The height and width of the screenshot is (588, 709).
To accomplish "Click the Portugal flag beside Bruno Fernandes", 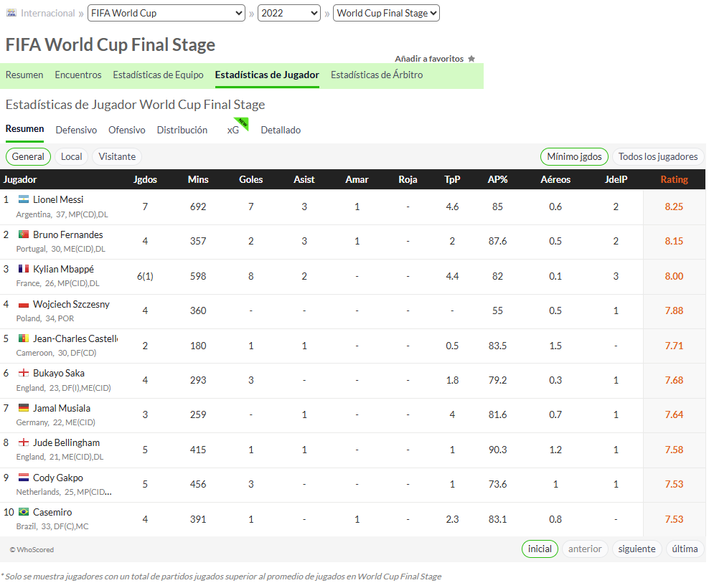I will [x=24, y=234].
